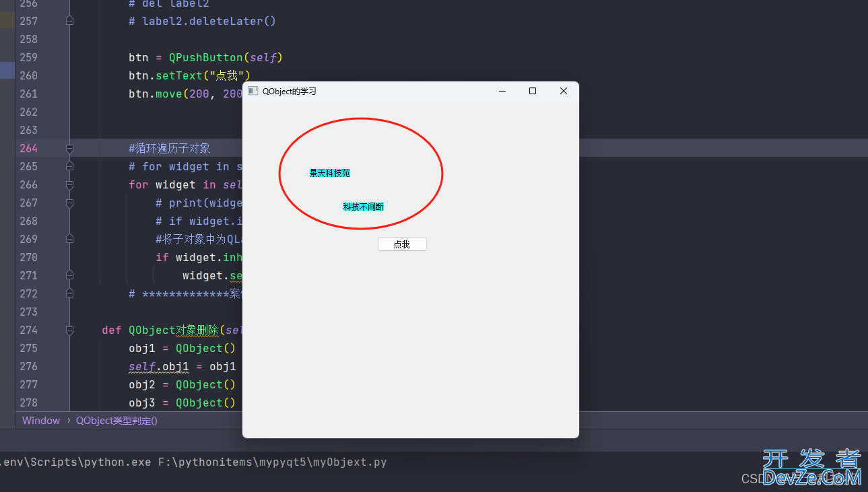
Task: Collapse the for loop fold on line 266
Action: 69,184
